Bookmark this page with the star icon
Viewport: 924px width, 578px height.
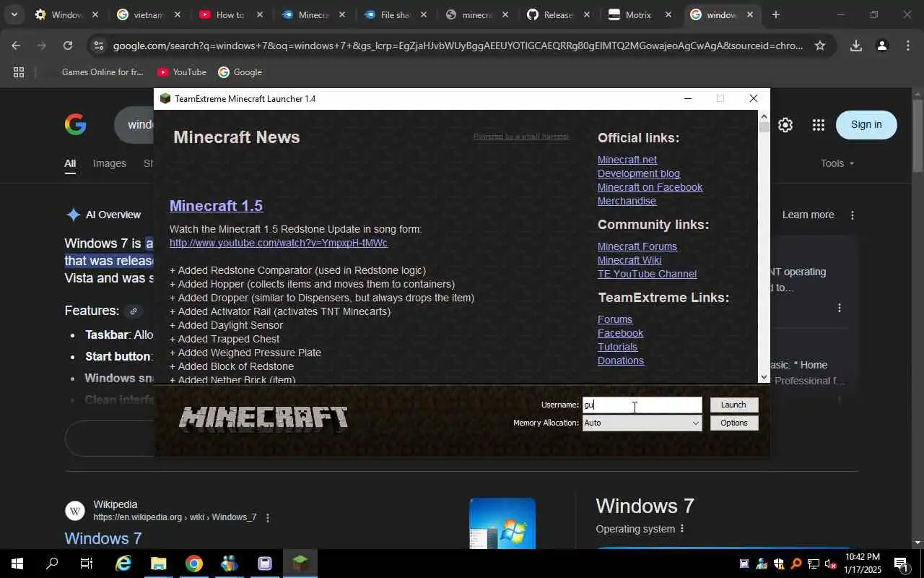coord(820,46)
